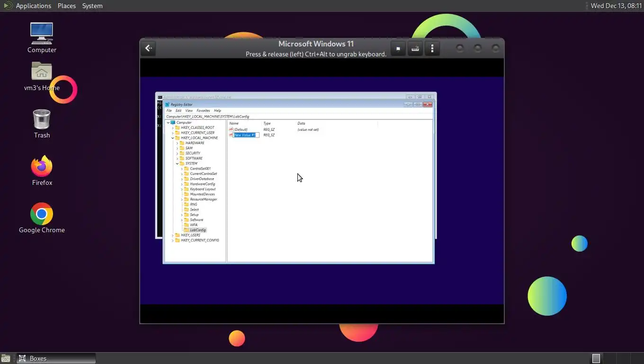This screenshot has height=364, width=644.
Task: Select the WPA key
Action: tap(194, 225)
